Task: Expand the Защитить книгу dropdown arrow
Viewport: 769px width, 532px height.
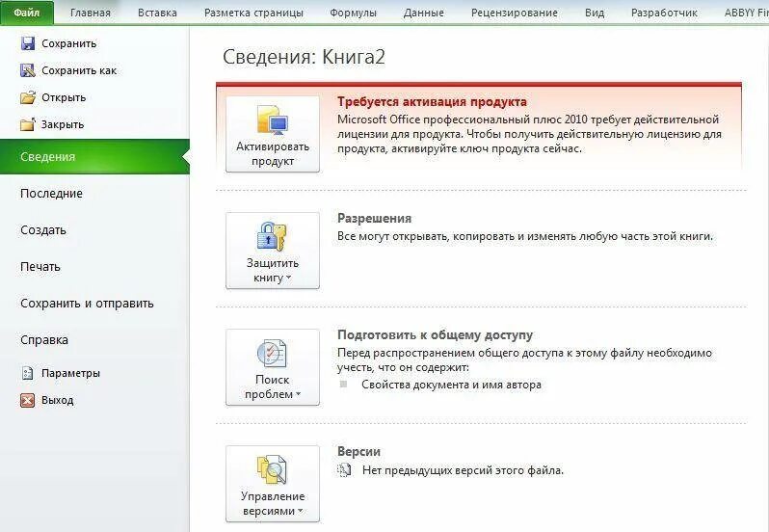Action: pyautogui.click(x=289, y=278)
